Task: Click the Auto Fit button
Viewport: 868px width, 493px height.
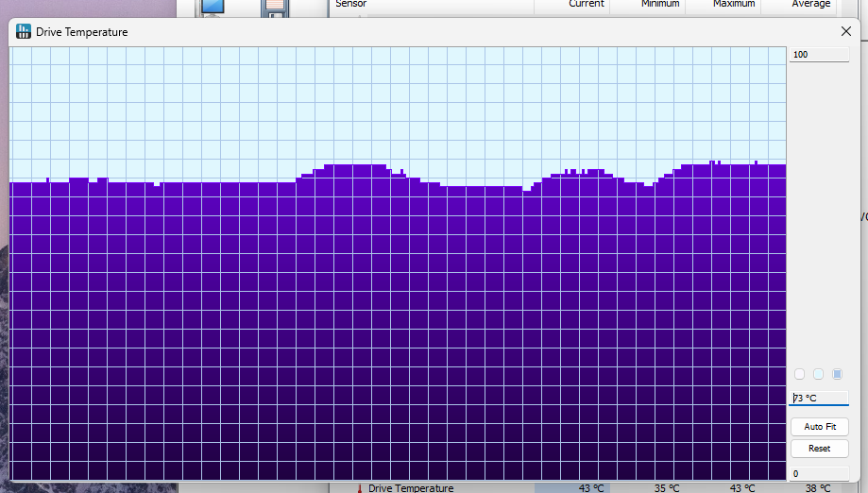Action: point(820,427)
